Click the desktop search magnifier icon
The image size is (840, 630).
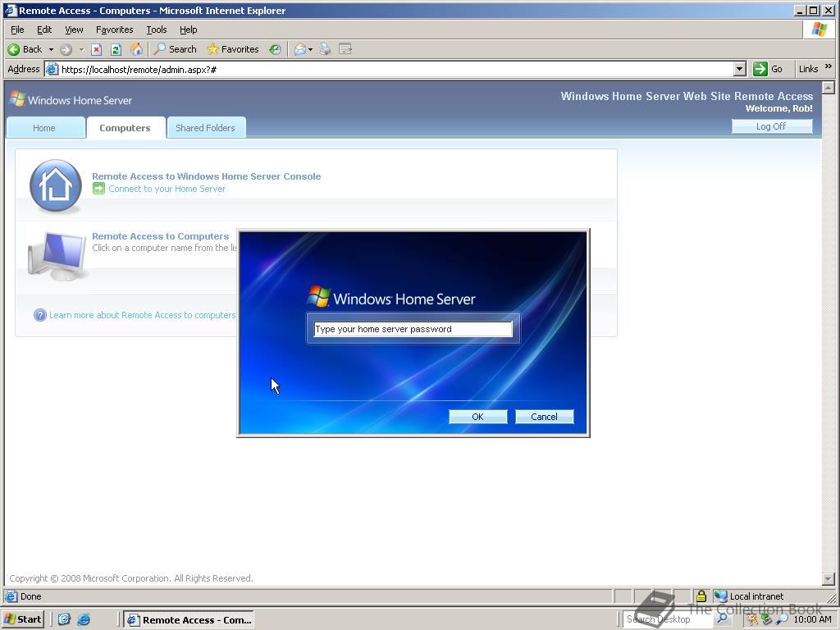722,619
